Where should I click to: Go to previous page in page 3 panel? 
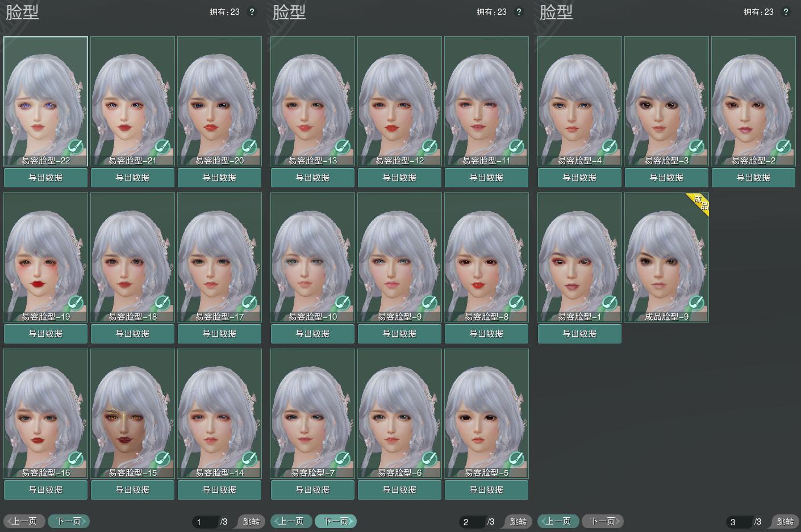tap(558, 521)
